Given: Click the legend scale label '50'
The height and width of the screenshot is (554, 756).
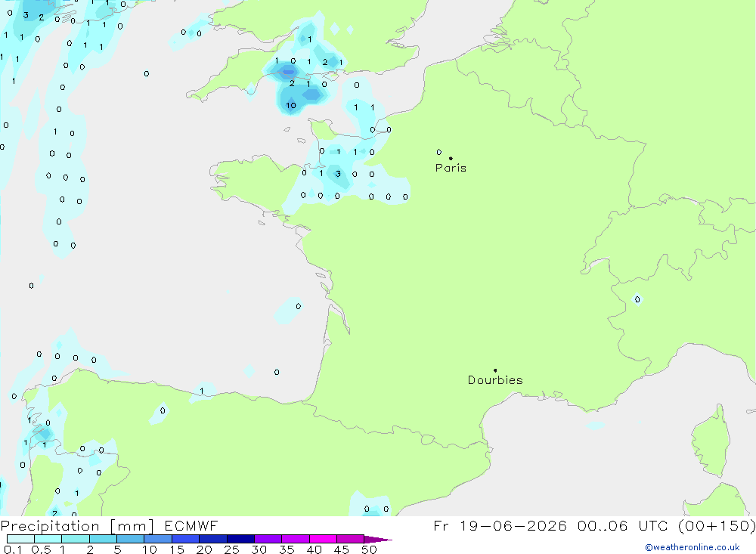Looking at the screenshot, I should [x=370, y=549].
